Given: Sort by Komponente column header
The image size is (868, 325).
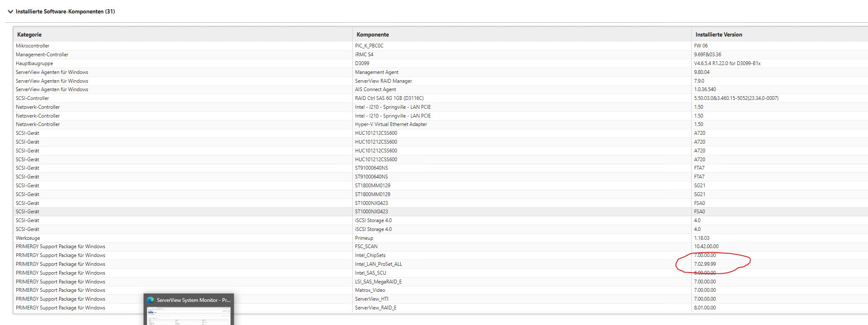Looking at the screenshot, I should point(372,34).
